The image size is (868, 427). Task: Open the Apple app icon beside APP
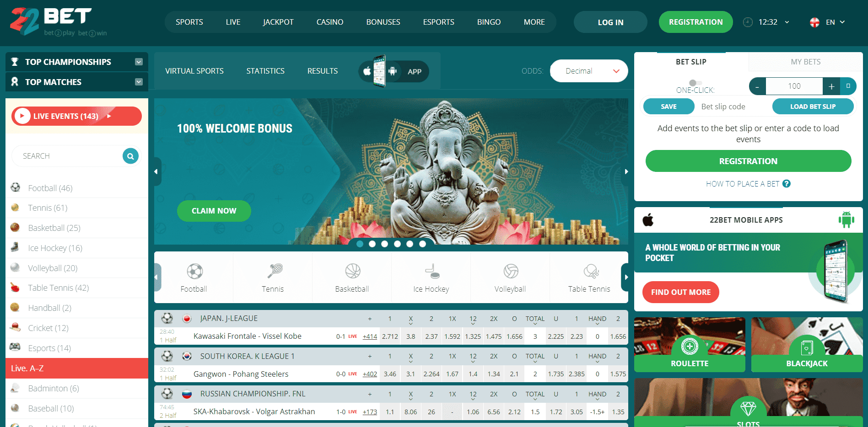(x=367, y=71)
